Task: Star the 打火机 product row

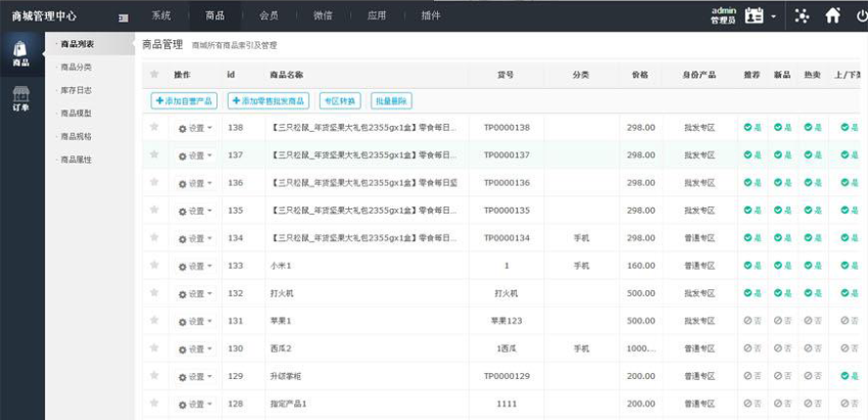Action: coord(154,293)
